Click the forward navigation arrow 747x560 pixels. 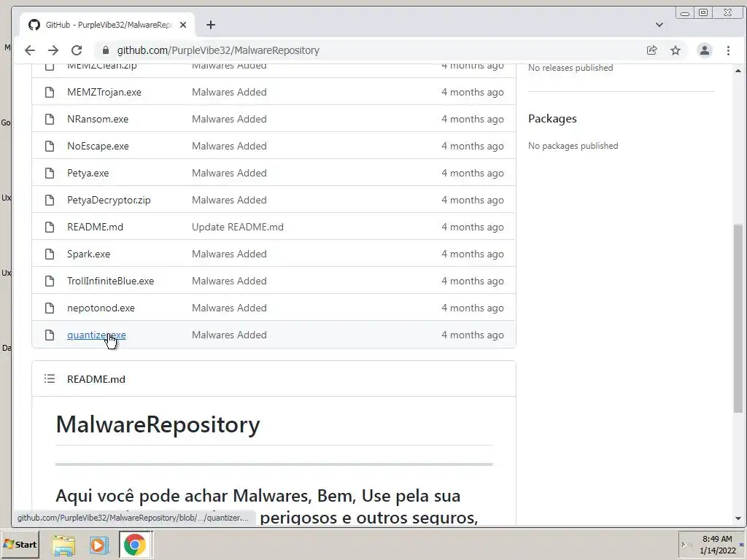coord(53,50)
